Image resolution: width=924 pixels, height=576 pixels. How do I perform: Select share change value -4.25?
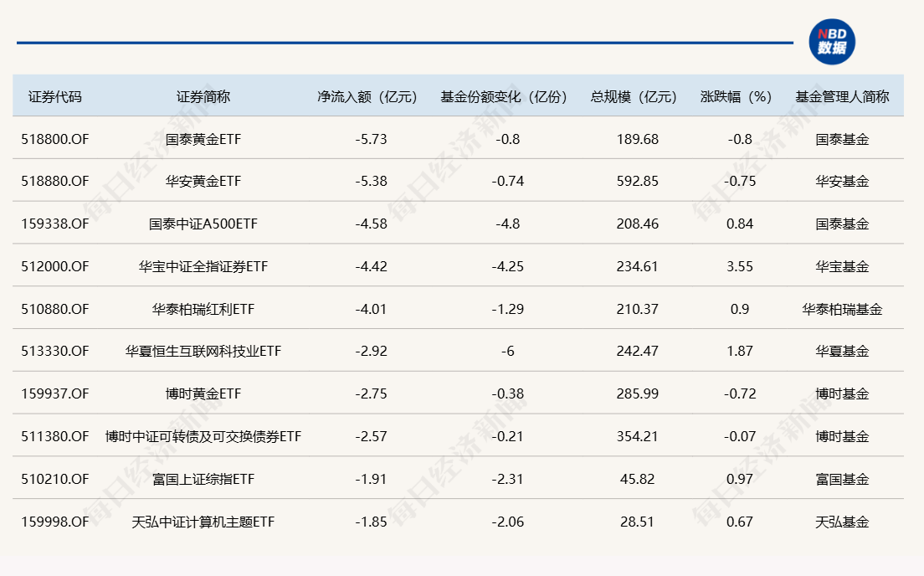508,266
